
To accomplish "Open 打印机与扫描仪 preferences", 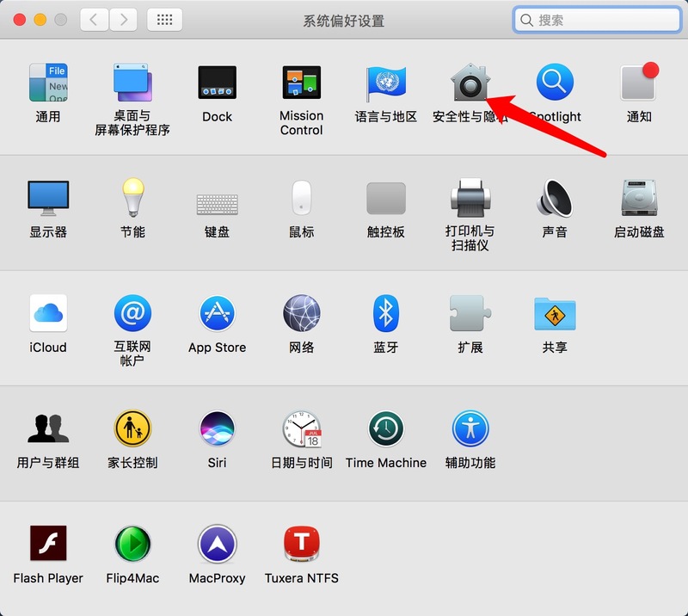I will point(470,198).
